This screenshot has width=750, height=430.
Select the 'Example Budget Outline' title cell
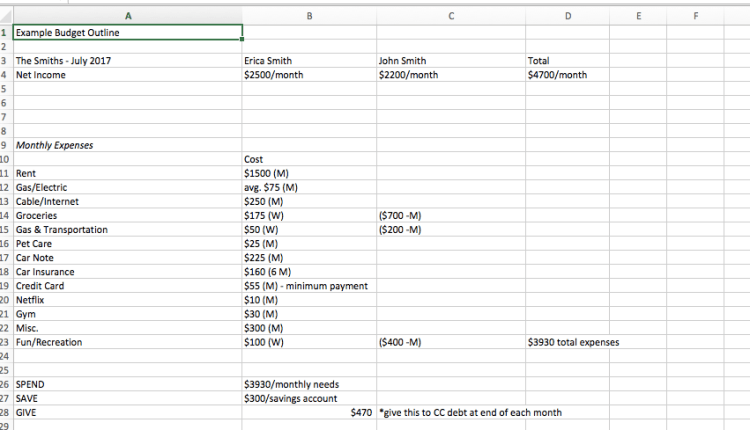[x=127, y=32]
